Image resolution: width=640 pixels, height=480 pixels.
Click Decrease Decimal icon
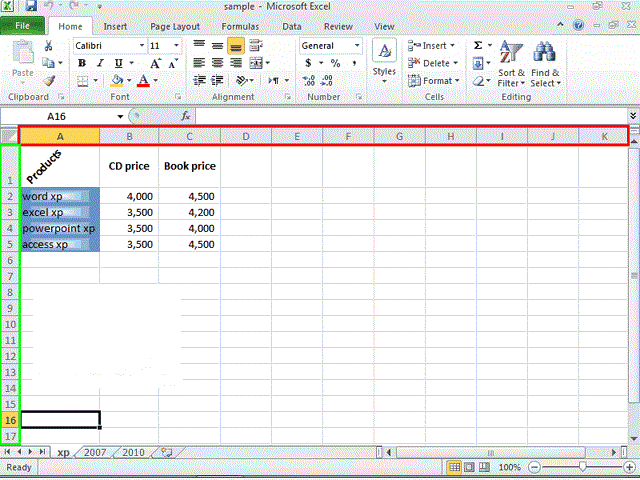[x=327, y=80]
